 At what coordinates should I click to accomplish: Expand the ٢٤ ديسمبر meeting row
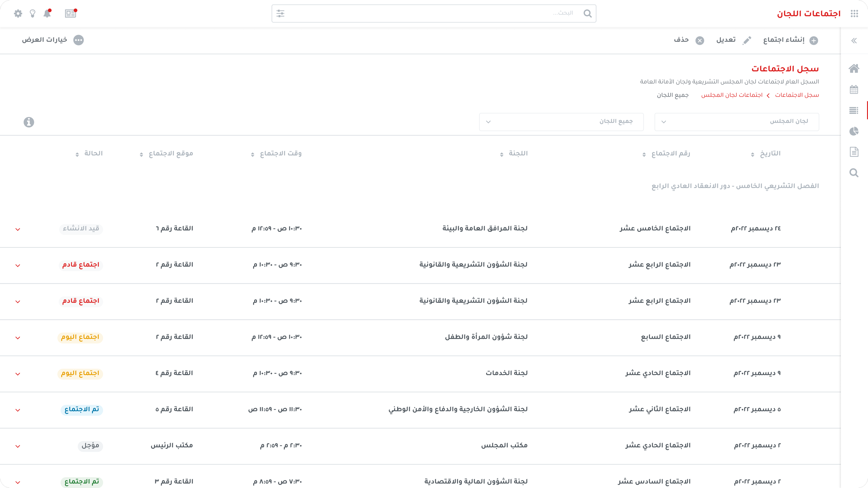(18, 229)
